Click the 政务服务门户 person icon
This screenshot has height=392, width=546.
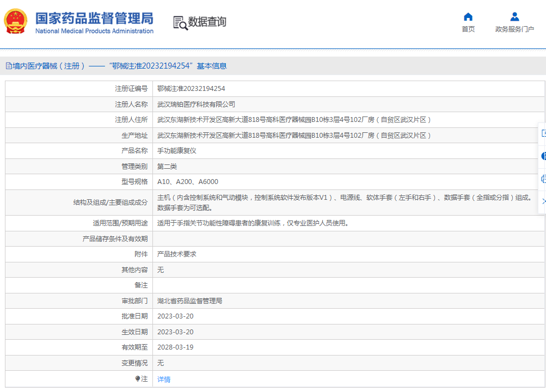[x=514, y=17]
